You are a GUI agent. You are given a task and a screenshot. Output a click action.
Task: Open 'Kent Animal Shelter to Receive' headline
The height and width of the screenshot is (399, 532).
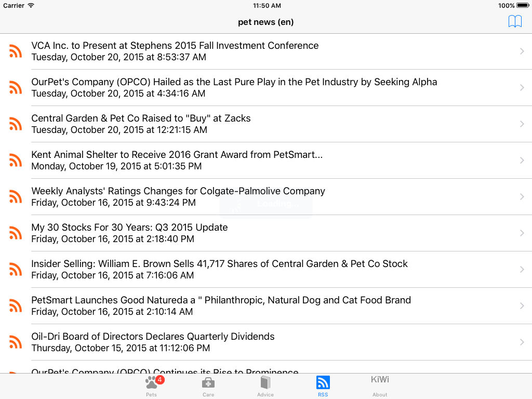177,154
